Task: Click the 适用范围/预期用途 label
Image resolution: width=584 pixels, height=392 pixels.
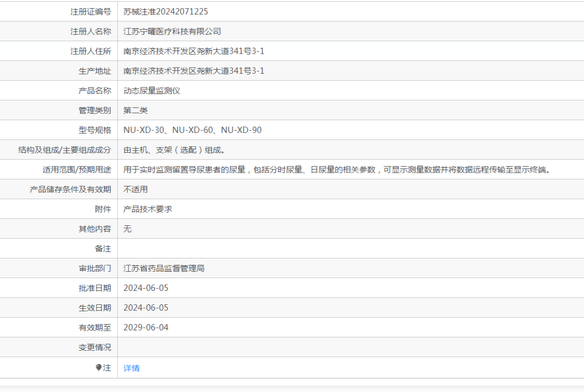Action: click(77, 170)
